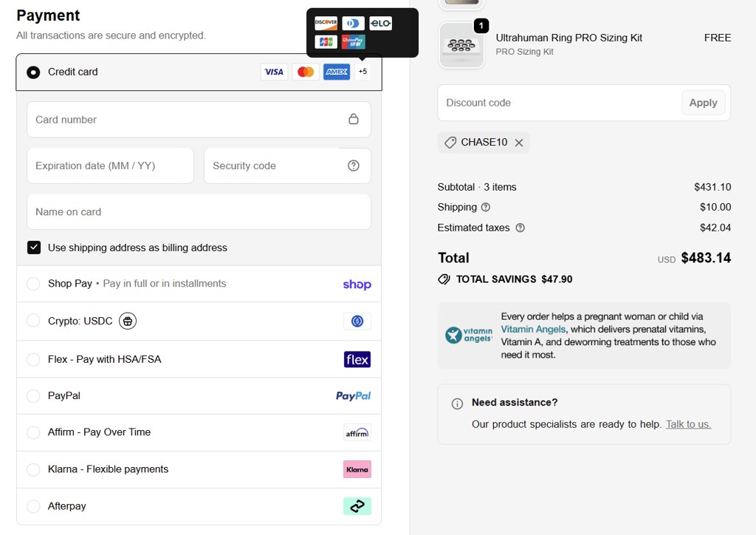Click the estimated taxes value $42.04

715,228
